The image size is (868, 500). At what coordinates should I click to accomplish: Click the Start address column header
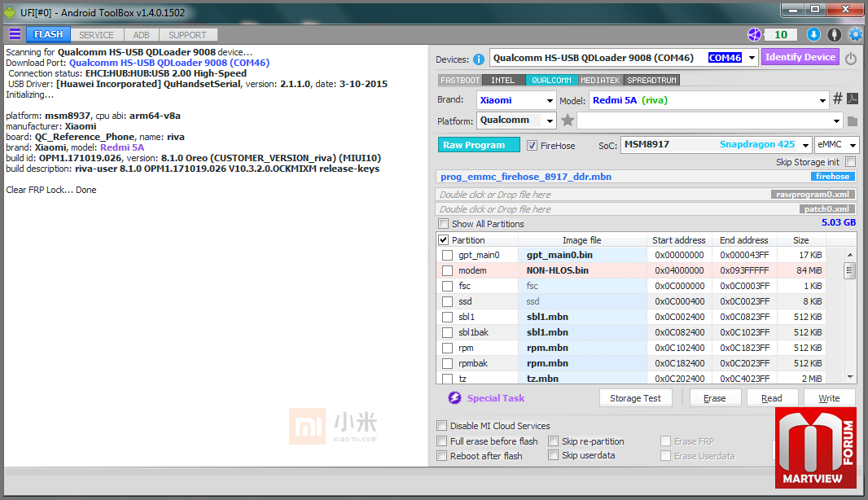pyautogui.click(x=678, y=240)
